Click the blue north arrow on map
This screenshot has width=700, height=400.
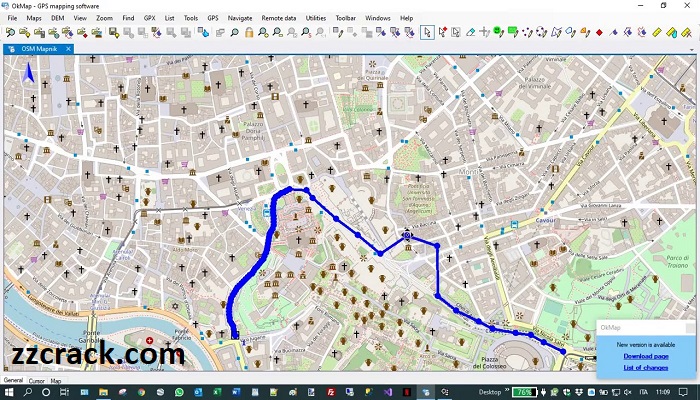[x=29, y=73]
